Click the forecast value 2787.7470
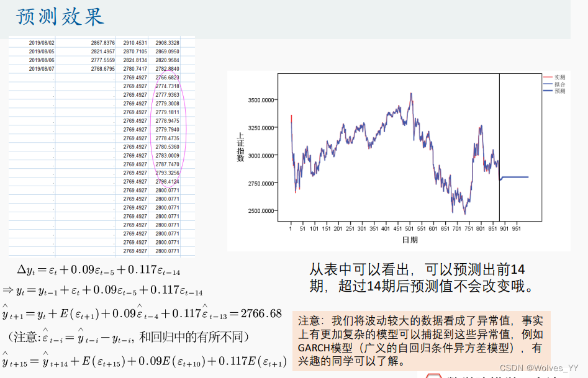This screenshot has height=378, width=588. [x=167, y=164]
